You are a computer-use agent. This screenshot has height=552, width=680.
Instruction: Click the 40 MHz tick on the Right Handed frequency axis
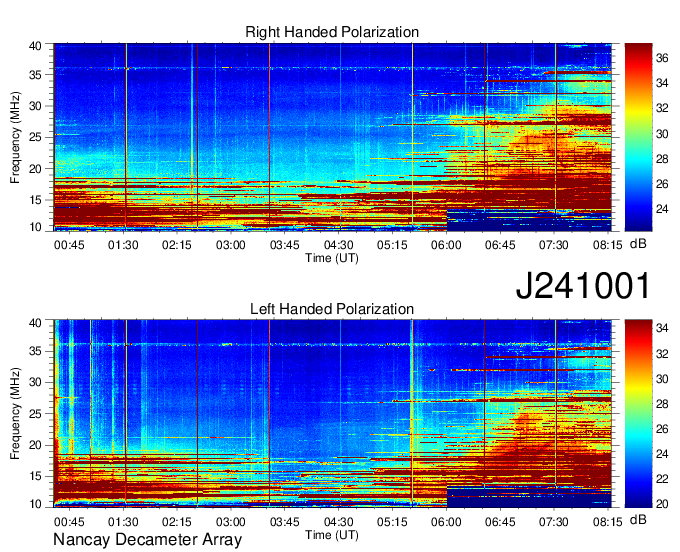click(x=35, y=46)
